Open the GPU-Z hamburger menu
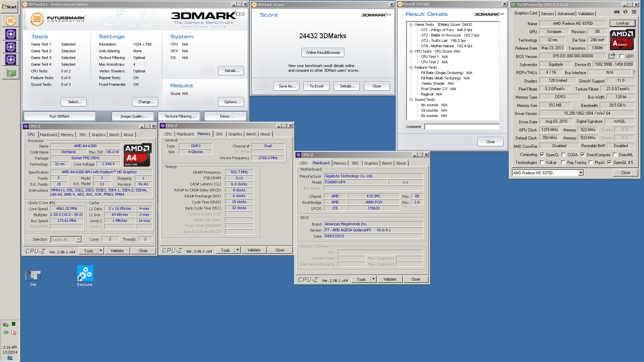 634,12
